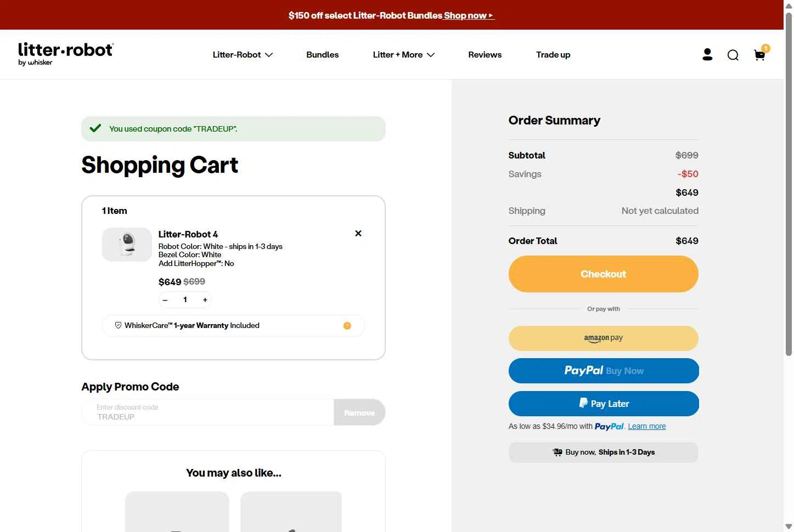Click the Buy now, Ships in 1-3 Days badge
This screenshot has height=532, width=794.
pos(603,452)
